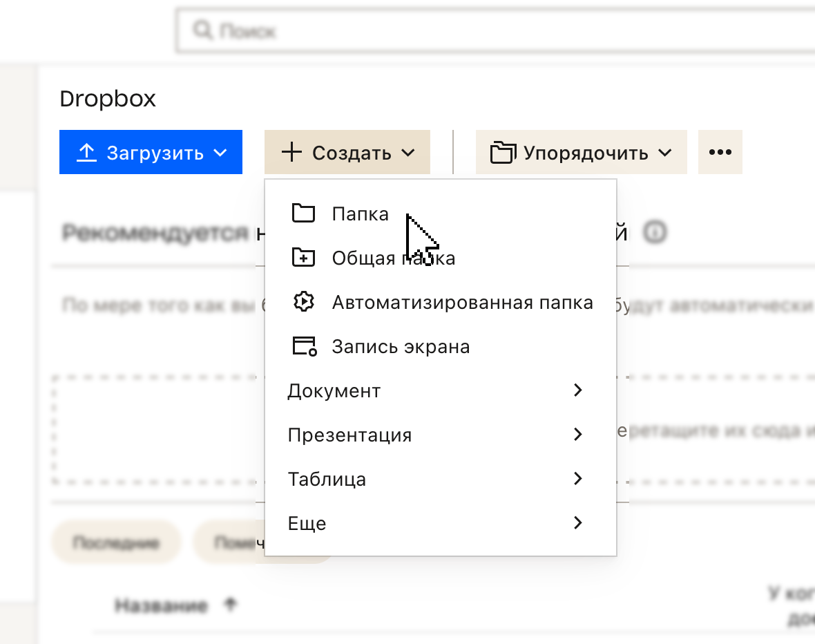Click the screen recording icon
Screen dimensions: 815x644
(305, 346)
